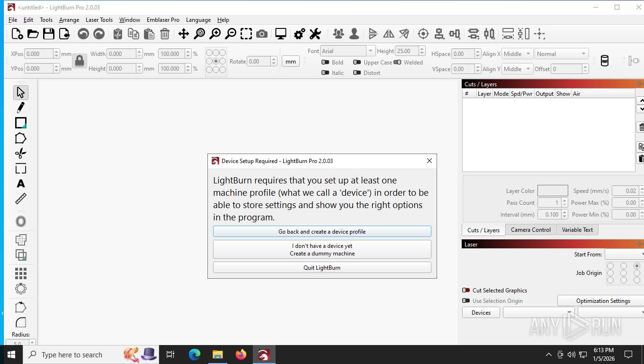The height and width of the screenshot is (364, 644).
Task: Toggle Upper Case switch
Action: pos(357,62)
